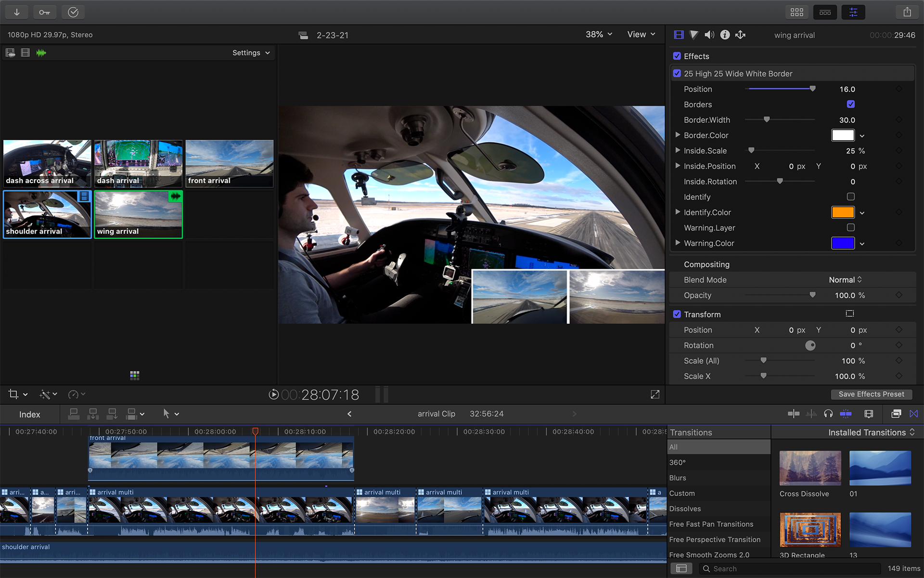Show effects browser icon

(896, 414)
